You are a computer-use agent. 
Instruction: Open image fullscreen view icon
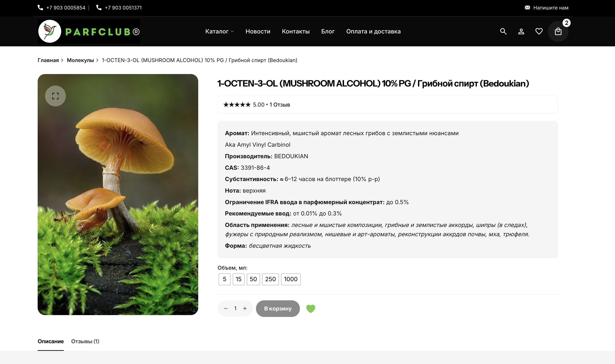(55, 96)
